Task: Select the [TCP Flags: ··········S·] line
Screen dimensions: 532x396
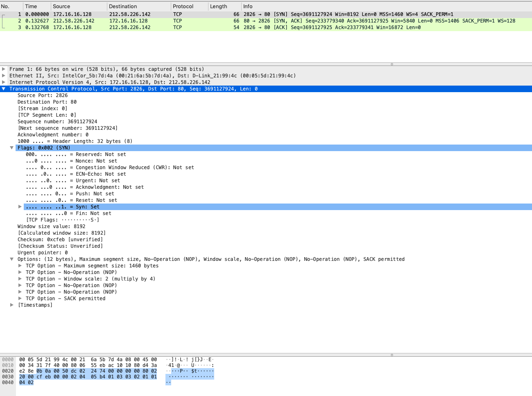Action: [63, 220]
